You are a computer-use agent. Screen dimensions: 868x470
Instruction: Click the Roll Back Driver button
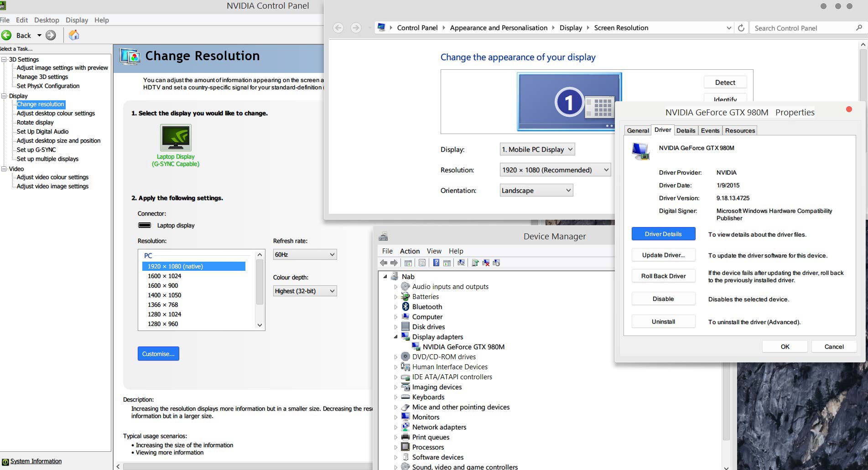tap(663, 276)
